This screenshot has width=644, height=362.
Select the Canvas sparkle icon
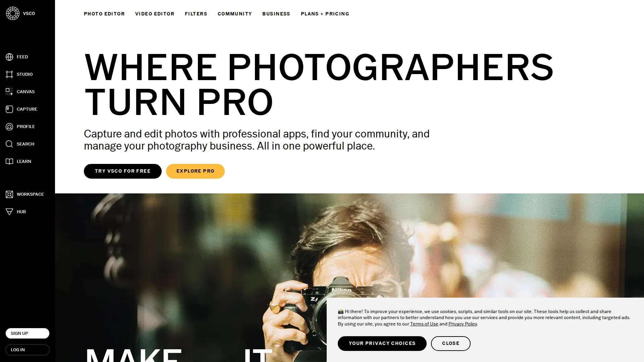[x=9, y=92]
